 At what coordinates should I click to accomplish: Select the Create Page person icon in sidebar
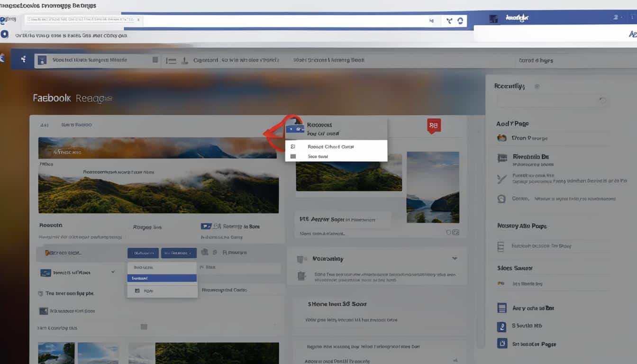click(501, 137)
